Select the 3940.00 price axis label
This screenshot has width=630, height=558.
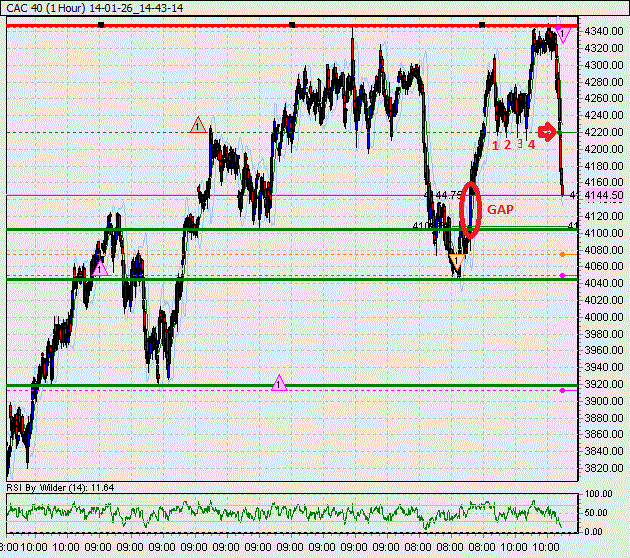pos(604,367)
